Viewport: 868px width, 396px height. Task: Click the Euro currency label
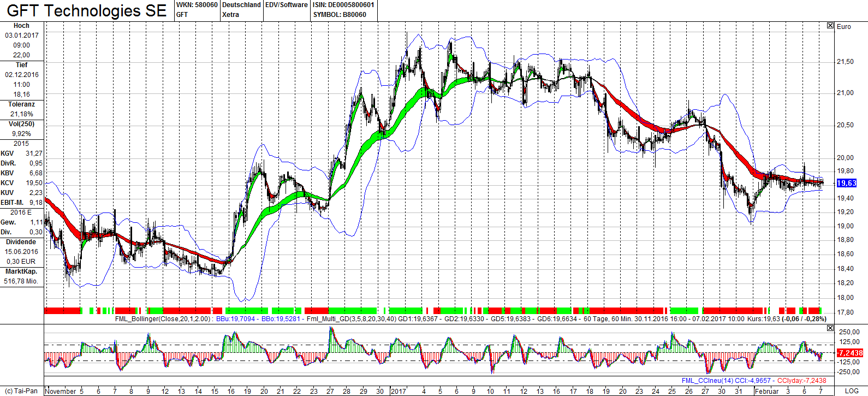pos(844,27)
